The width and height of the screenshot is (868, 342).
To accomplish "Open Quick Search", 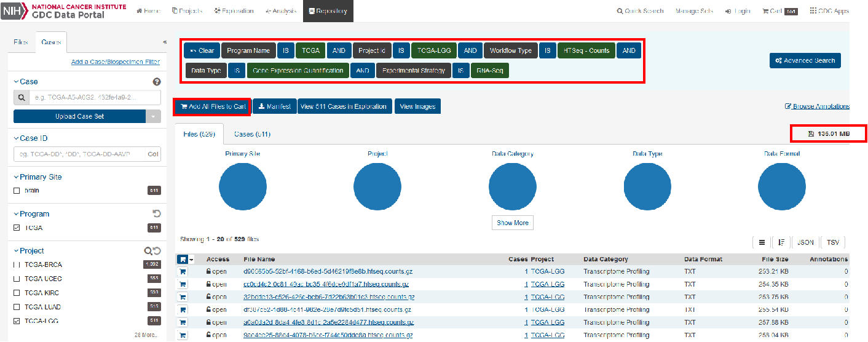I will pos(641,11).
